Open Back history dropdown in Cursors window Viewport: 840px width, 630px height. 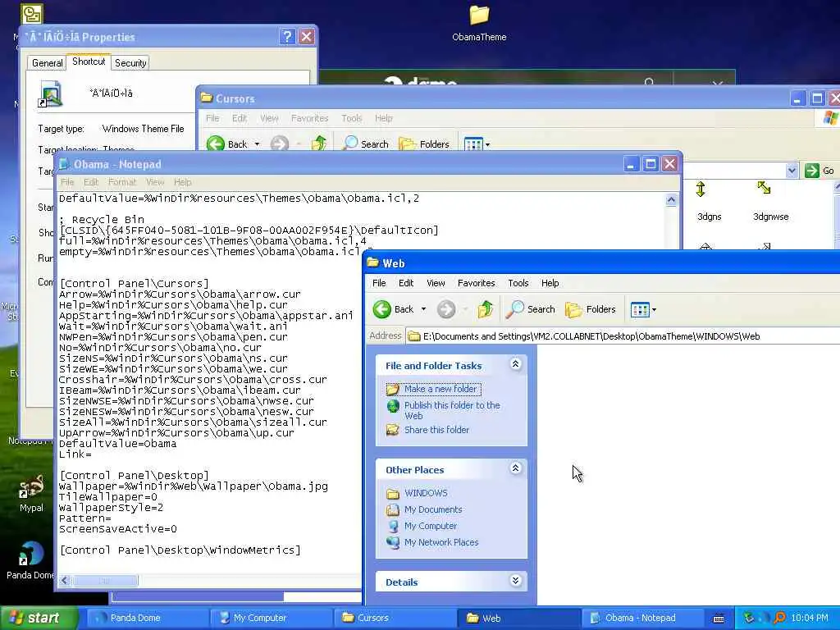point(257,144)
